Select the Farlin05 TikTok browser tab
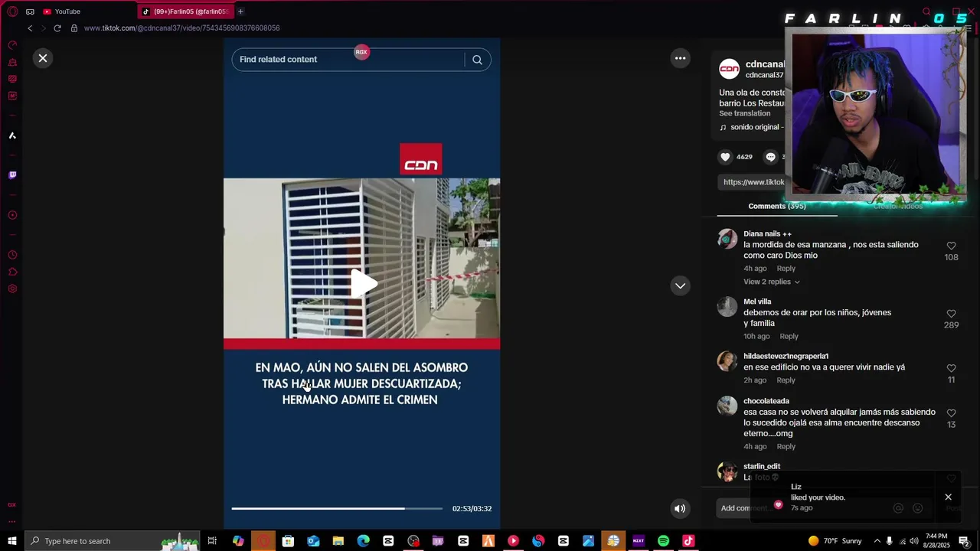 coord(188,11)
